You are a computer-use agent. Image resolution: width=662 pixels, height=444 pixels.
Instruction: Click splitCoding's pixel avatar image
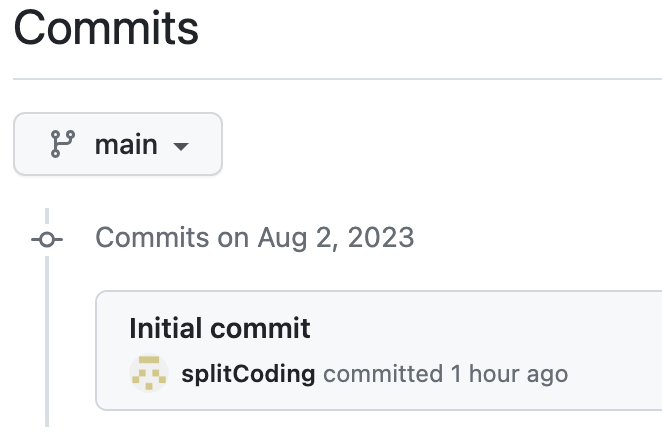(x=149, y=373)
